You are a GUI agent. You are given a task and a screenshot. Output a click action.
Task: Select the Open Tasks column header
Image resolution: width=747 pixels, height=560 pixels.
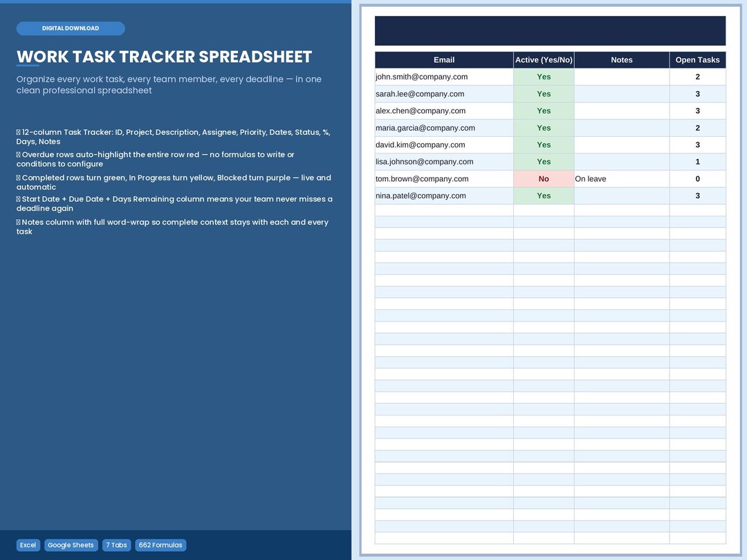tap(697, 60)
